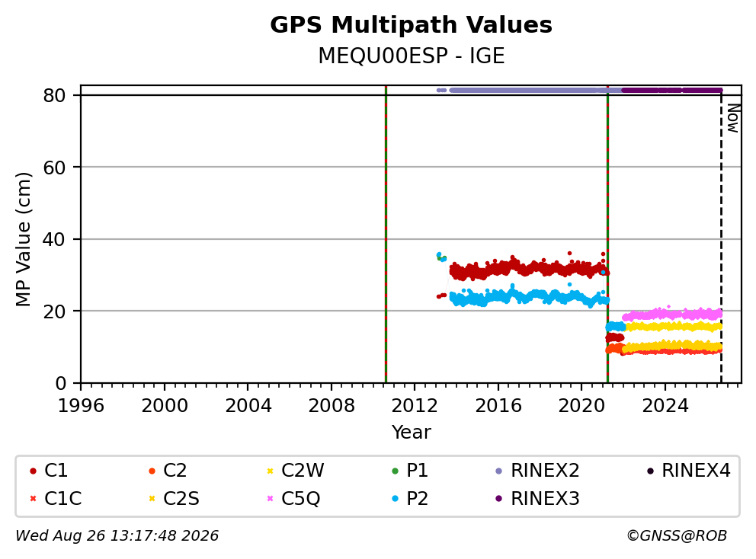Click the C2 legend entry
This screenshot has height=559, width=756.
coord(168,471)
